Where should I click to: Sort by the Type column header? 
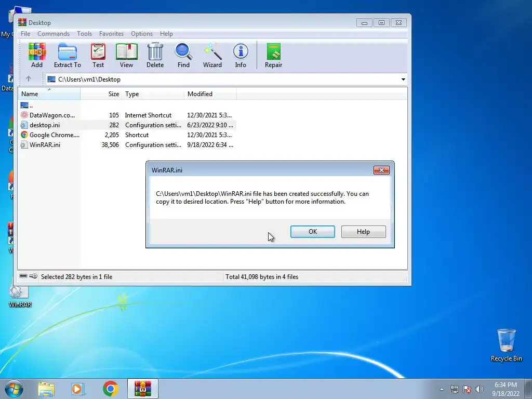tap(153, 94)
